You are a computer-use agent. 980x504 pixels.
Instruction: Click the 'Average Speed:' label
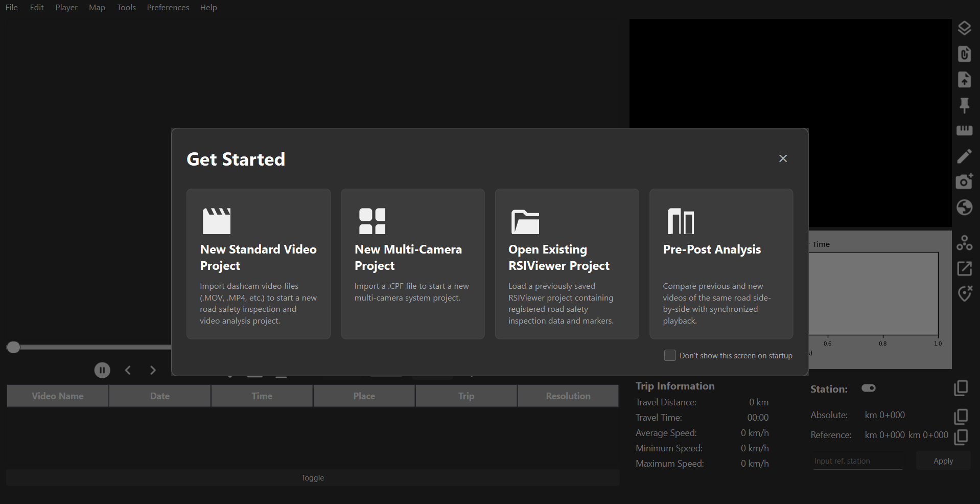(x=666, y=433)
